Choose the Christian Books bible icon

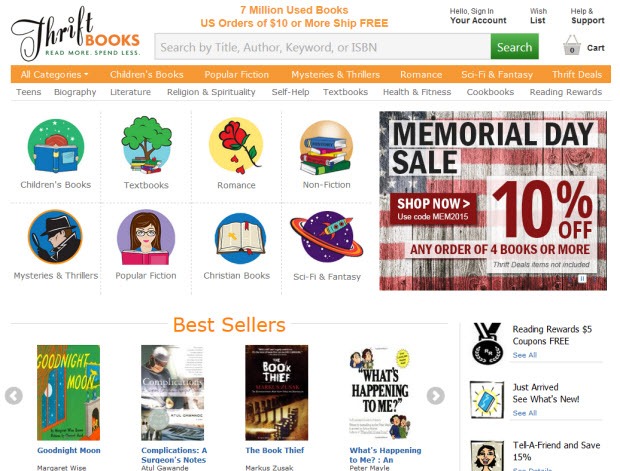(x=240, y=238)
